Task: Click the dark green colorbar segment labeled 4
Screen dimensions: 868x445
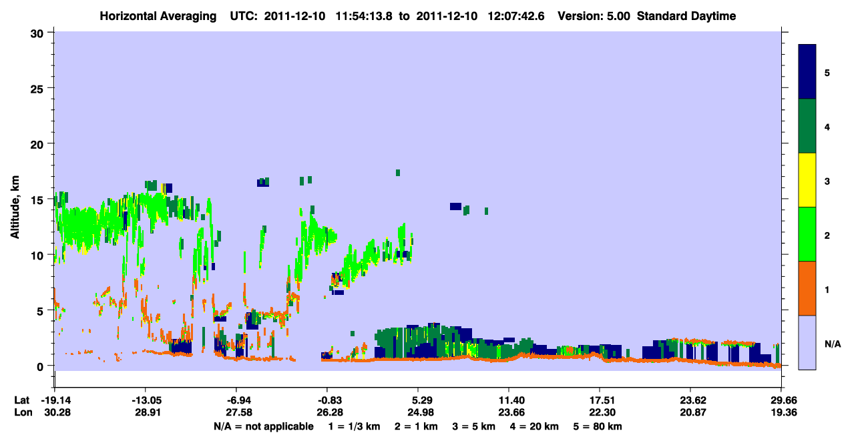Action: click(807, 126)
